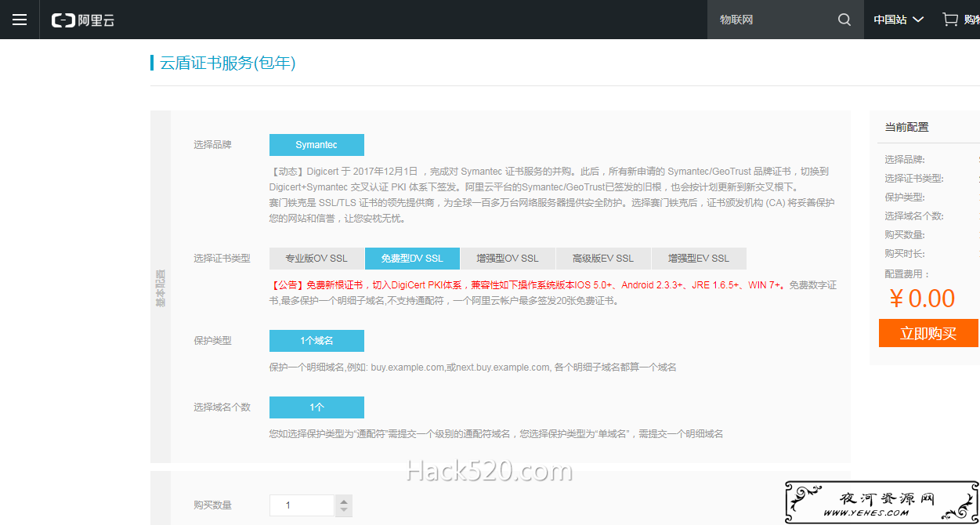Click the 购买时长 row in 当前配置
Screen dimensions: 980x525
pos(905,254)
